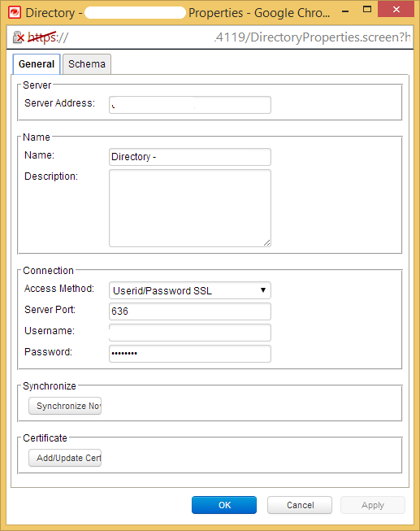The image size is (420, 531).
Task: Grab the Description textarea resize handle
Action: (x=267, y=243)
